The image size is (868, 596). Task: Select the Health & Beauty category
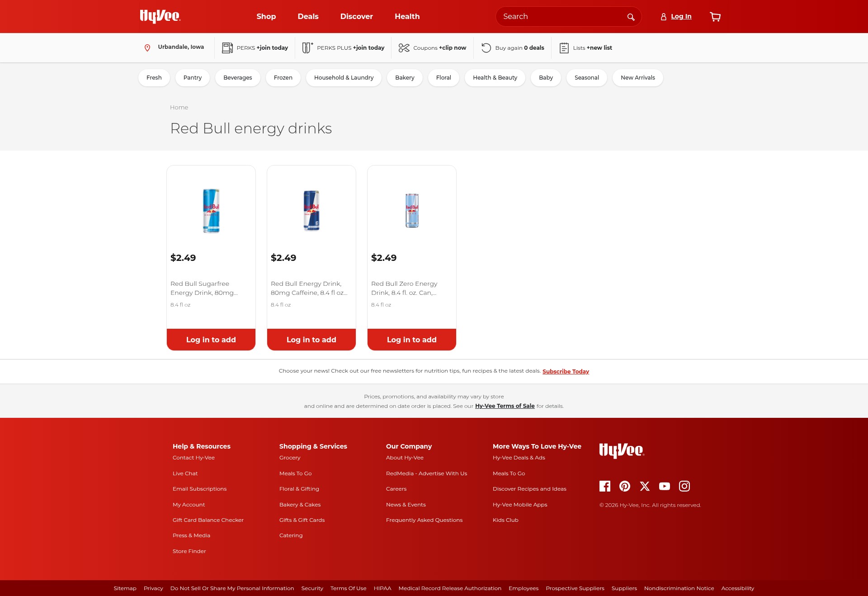(x=495, y=78)
